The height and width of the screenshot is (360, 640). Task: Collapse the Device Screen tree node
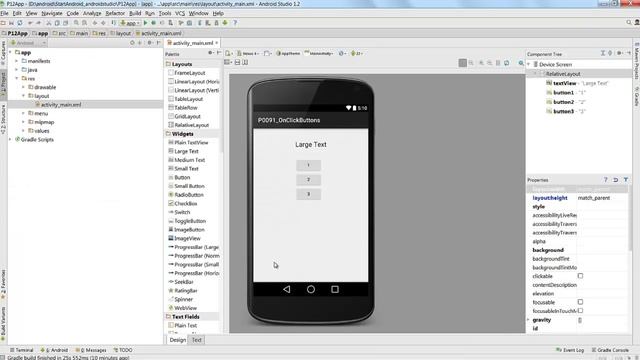pyautogui.click(x=529, y=64)
